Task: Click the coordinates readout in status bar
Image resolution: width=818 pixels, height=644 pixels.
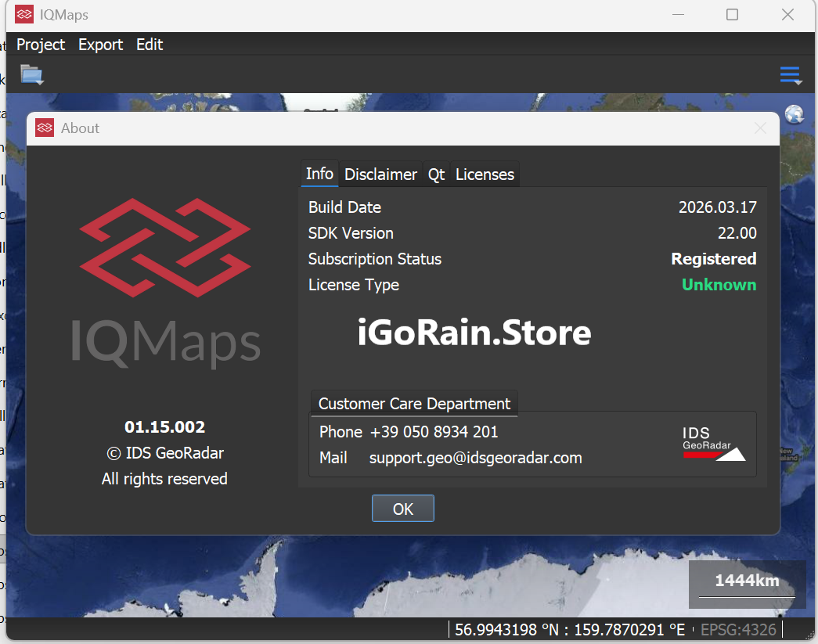Action: 570,630
